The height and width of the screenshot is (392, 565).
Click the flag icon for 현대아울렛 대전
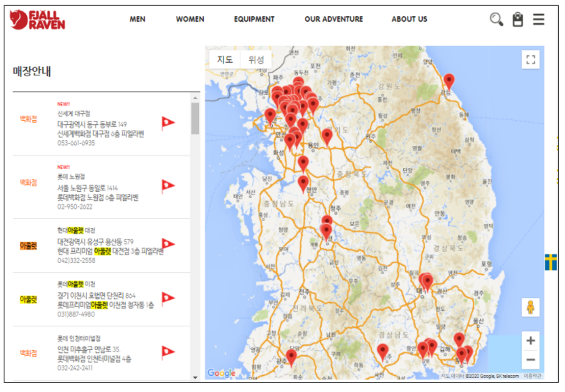[168, 244]
